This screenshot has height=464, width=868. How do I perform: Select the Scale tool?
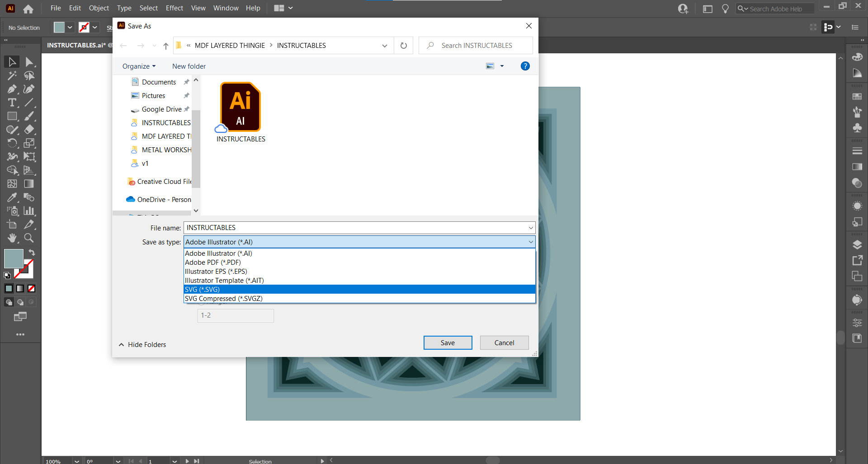[x=29, y=143]
